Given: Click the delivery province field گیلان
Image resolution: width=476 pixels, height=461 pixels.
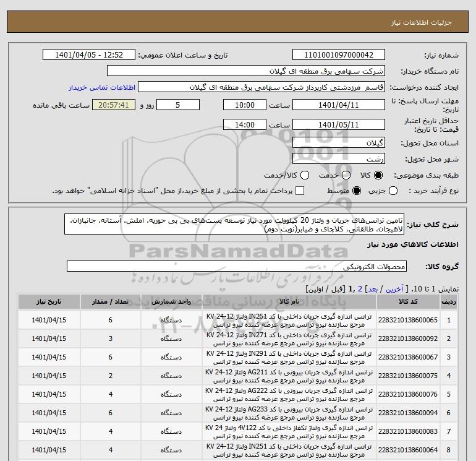Looking at the screenshot, I should coord(339,142).
